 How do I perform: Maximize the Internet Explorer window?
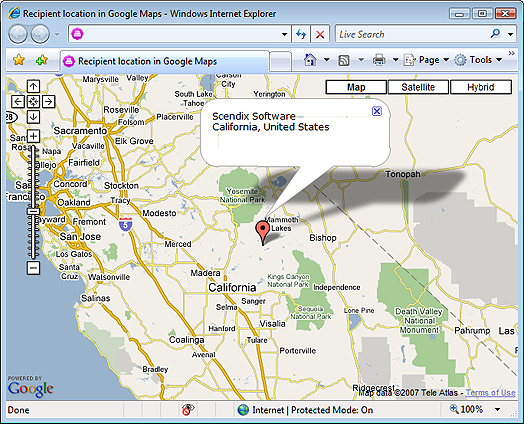(x=482, y=14)
